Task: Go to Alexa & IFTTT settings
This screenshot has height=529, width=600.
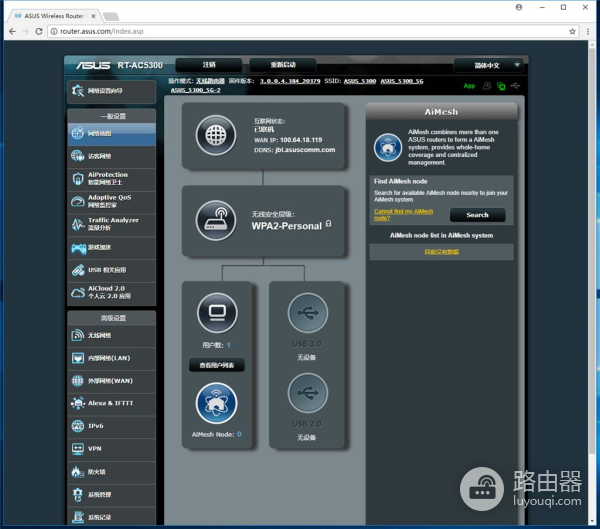Action: [x=111, y=403]
